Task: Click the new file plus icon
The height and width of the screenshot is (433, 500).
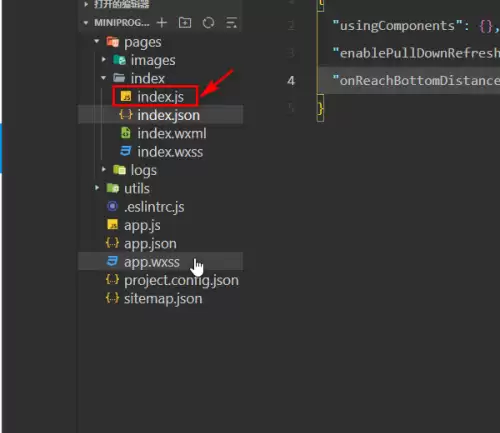Action: coord(162,23)
